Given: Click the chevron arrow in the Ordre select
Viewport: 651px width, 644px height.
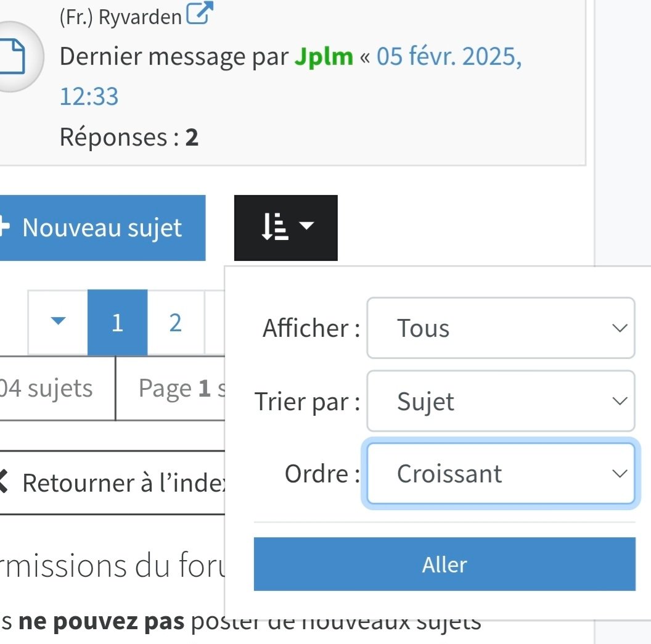Looking at the screenshot, I should (x=620, y=473).
